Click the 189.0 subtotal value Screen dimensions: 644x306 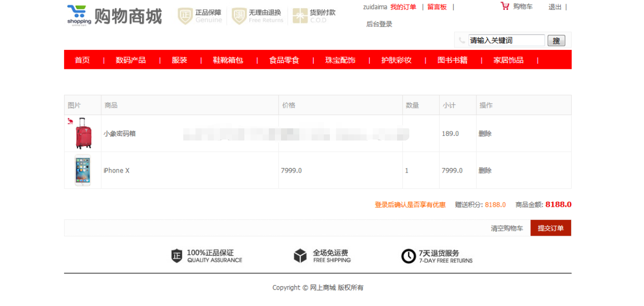(450, 133)
